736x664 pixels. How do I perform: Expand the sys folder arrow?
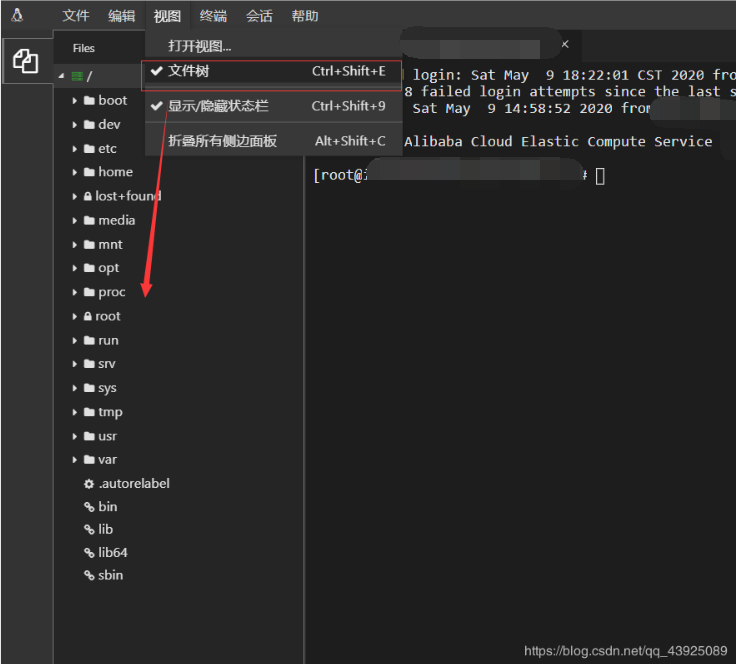(x=75, y=388)
